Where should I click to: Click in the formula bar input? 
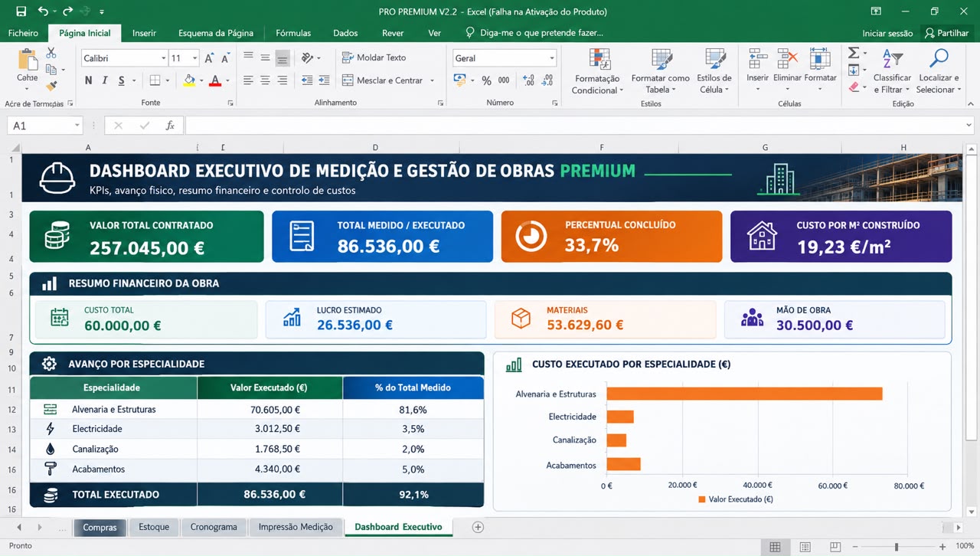click(x=578, y=126)
